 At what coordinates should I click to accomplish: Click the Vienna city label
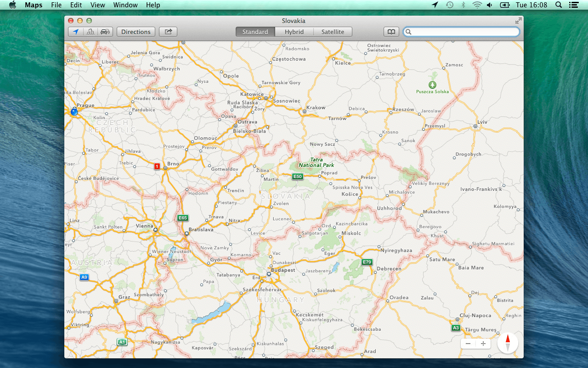coord(145,226)
